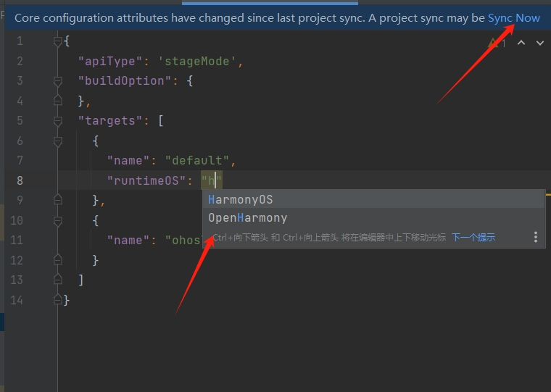Click the warning indicator icon in the editor
The image size is (551, 392).
(494, 43)
